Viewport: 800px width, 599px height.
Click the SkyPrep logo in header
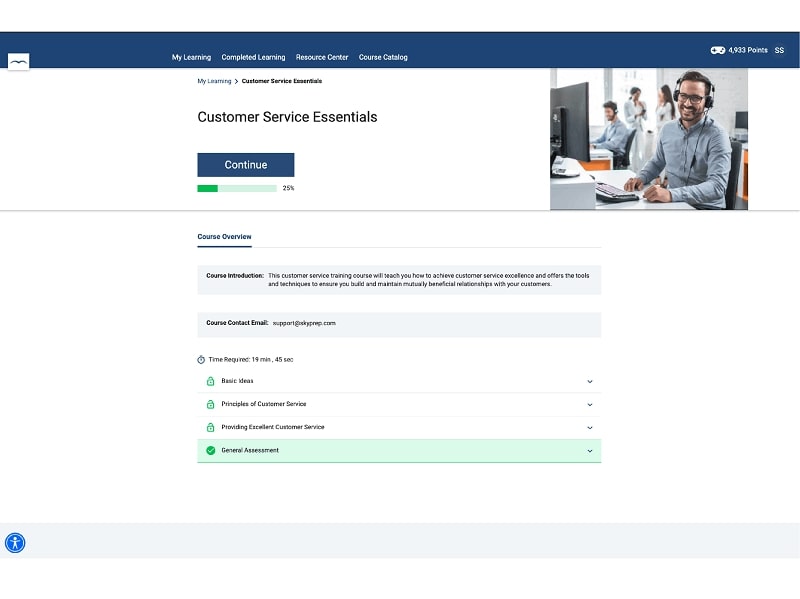click(x=18, y=62)
